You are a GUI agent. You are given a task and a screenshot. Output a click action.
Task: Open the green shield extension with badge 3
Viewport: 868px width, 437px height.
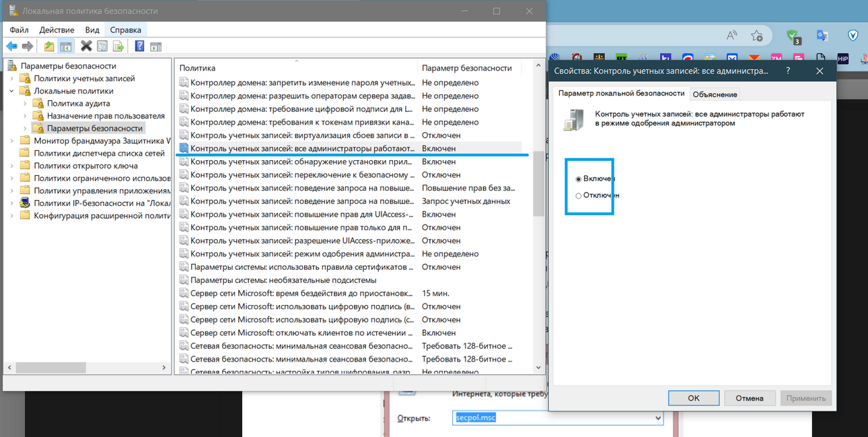click(793, 36)
